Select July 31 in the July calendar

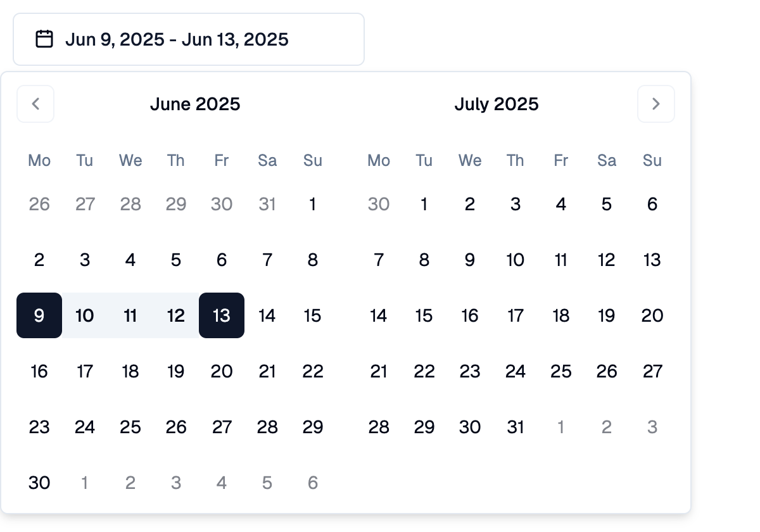[x=516, y=427]
